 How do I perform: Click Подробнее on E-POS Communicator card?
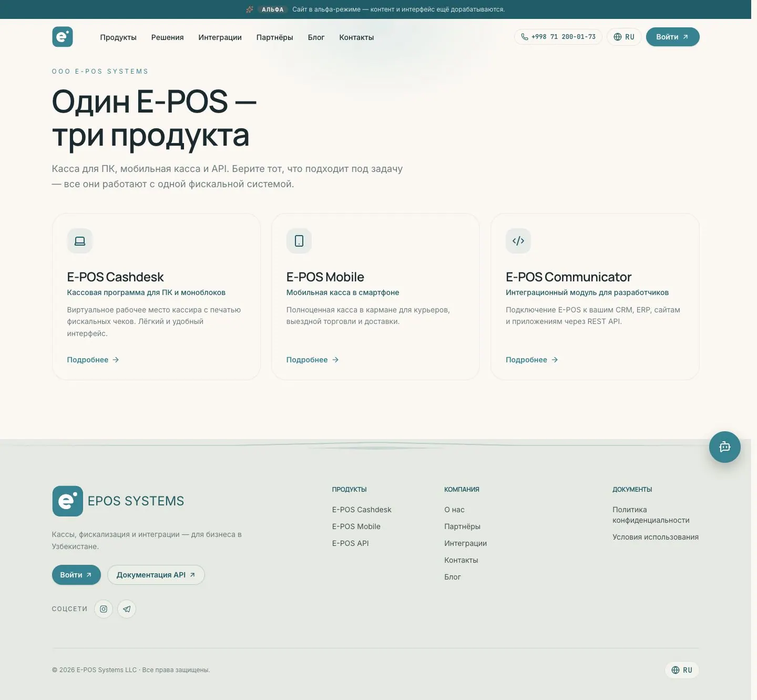(532, 360)
